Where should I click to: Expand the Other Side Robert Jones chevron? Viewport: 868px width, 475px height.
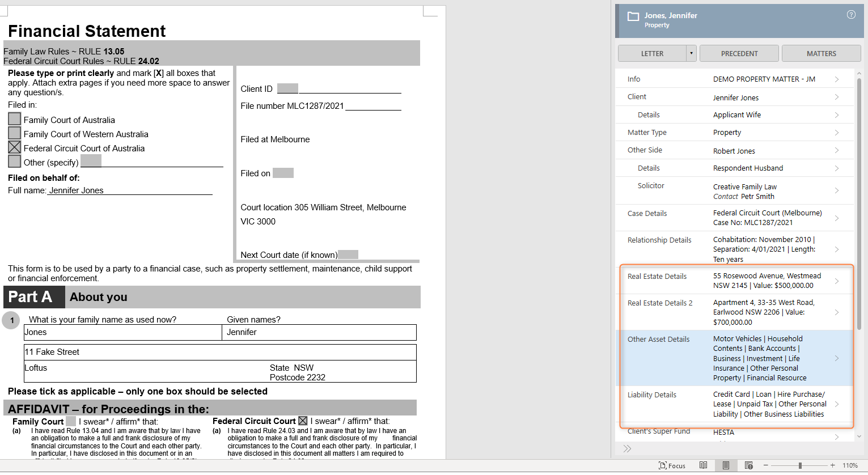click(x=837, y=150)
